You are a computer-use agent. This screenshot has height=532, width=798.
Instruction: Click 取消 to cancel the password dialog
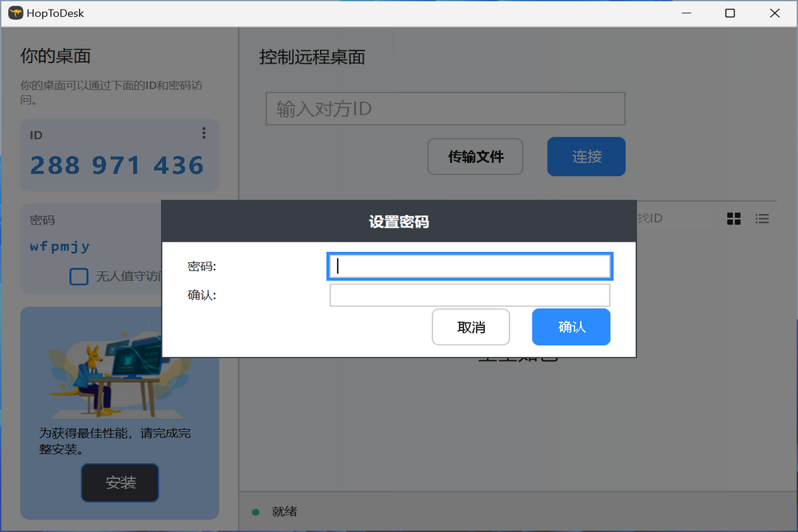471,327
